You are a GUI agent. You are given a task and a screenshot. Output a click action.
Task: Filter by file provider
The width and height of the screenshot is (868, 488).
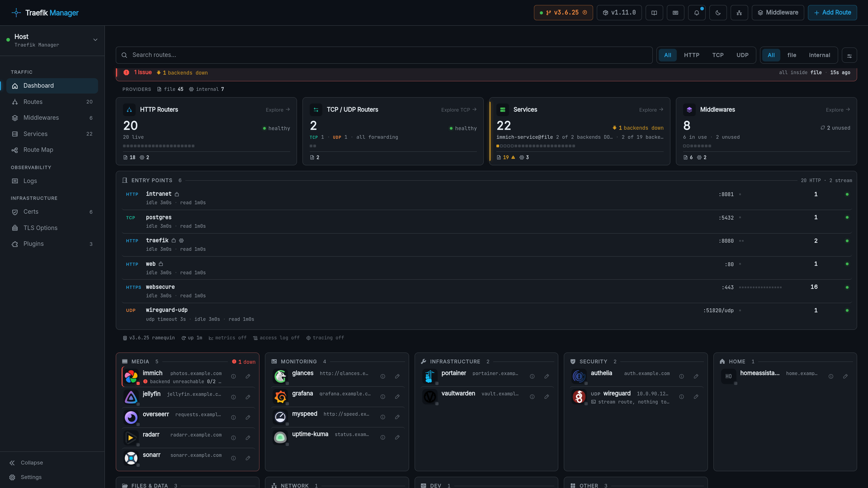pyautogui.click(x=792, y=55)
